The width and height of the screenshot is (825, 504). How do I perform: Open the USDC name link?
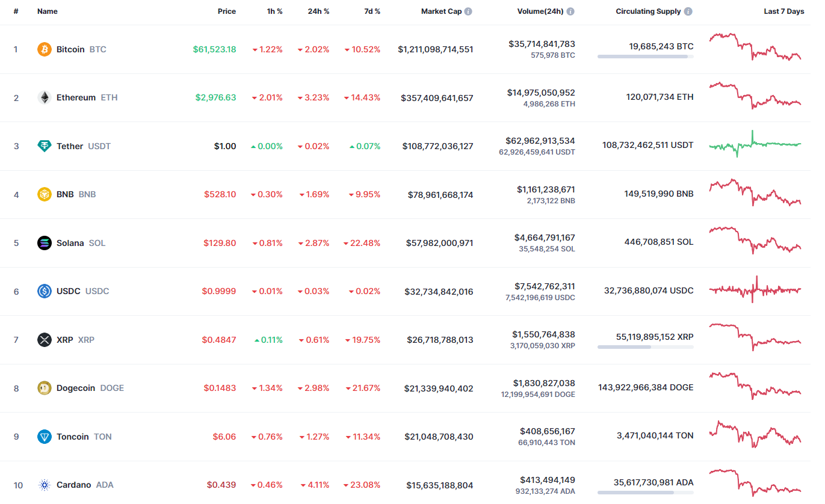69,291
